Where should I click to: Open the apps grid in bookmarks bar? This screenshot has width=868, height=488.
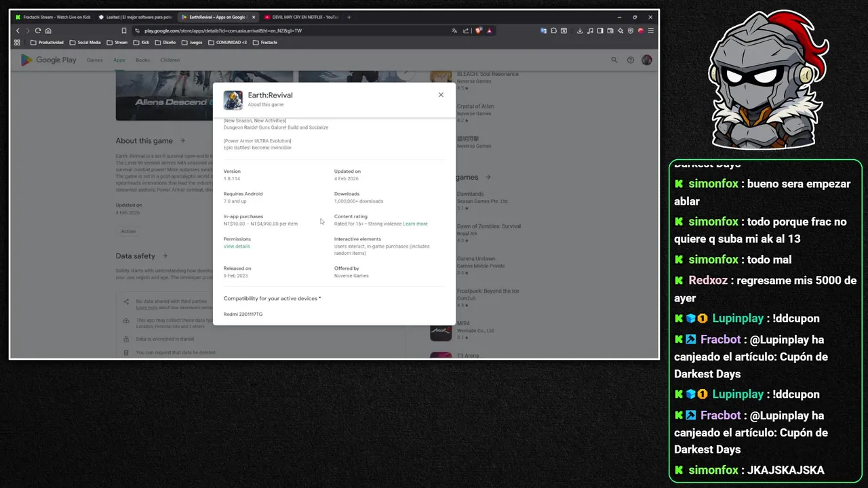[x=18, y=42]
